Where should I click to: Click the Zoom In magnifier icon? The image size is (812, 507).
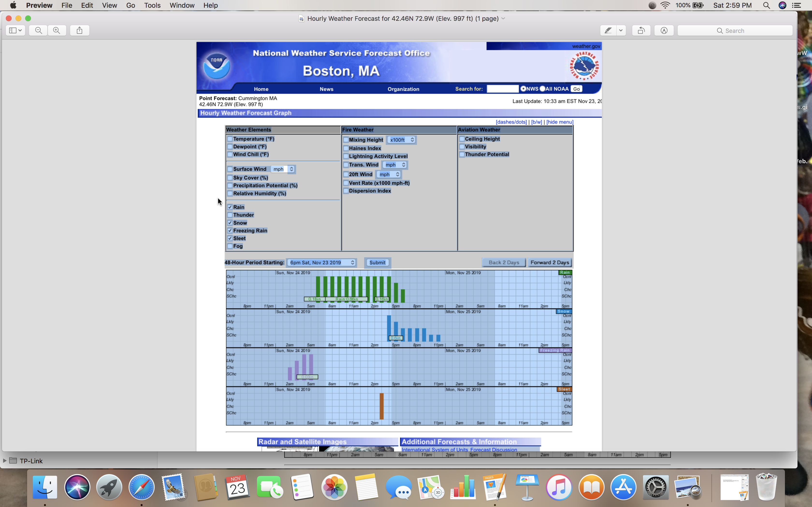57,30
